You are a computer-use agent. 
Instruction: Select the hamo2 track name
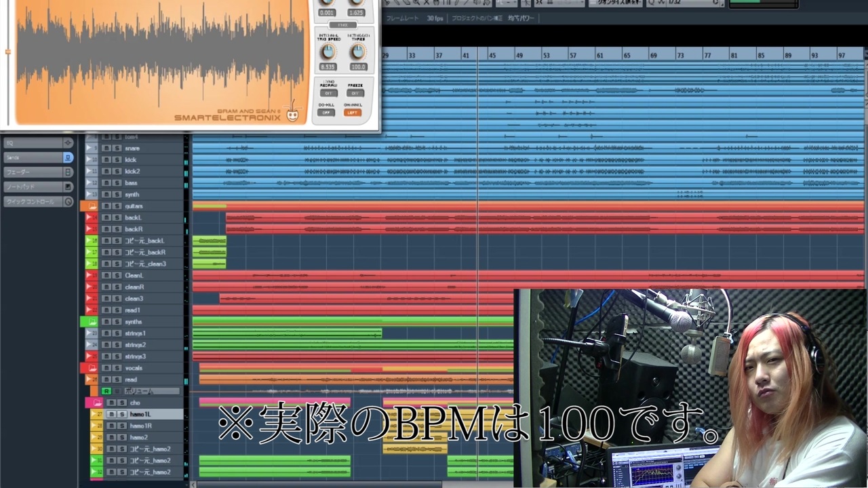coord(139,437)
